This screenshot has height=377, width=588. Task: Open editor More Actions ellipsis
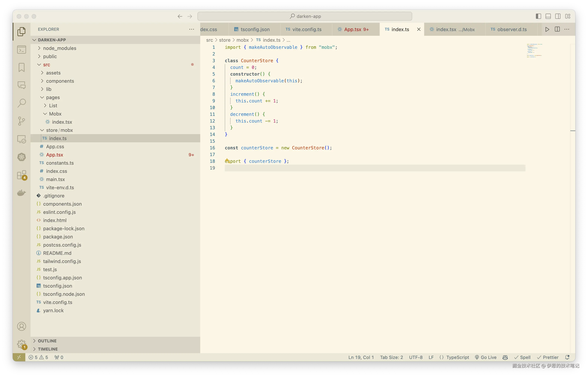click(x=567, y=29)
